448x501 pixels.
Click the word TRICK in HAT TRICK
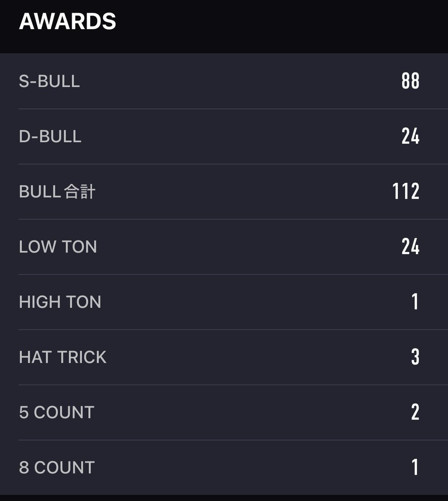(x=82, y=357)
